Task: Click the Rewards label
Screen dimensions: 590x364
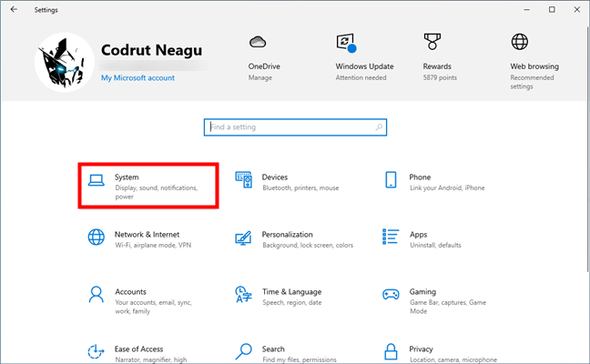Action: tap(437, 66)
